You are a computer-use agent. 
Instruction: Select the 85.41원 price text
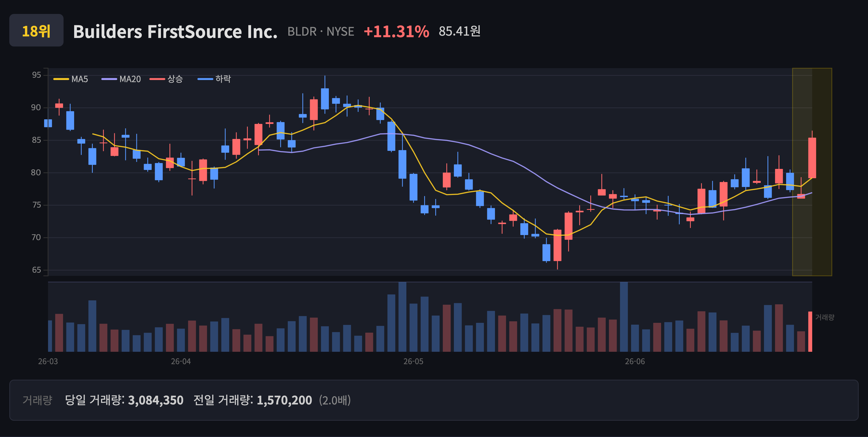(x=459, y=31)
